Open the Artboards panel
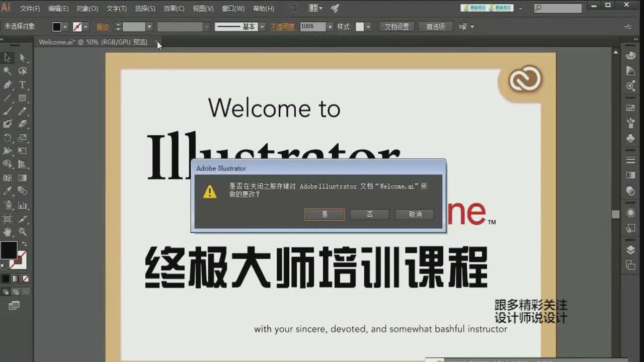 [x=630, y=264]
